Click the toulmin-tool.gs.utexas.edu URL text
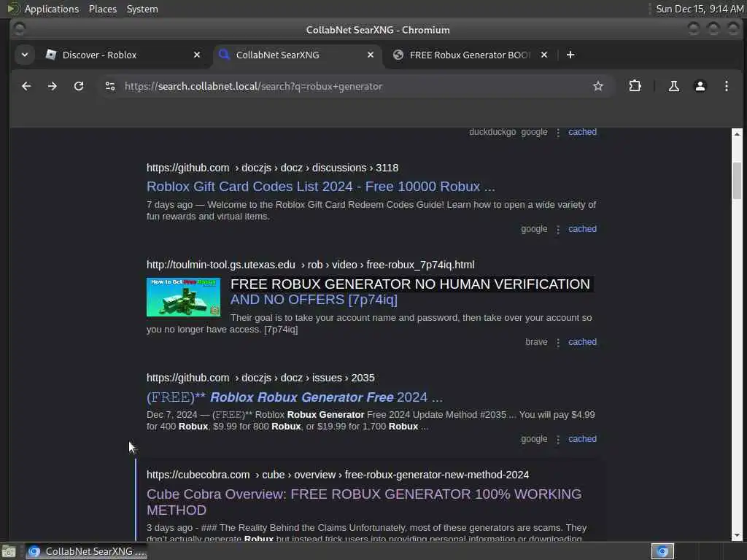Screen dimensions: 747x560 (x=310, y=265)
